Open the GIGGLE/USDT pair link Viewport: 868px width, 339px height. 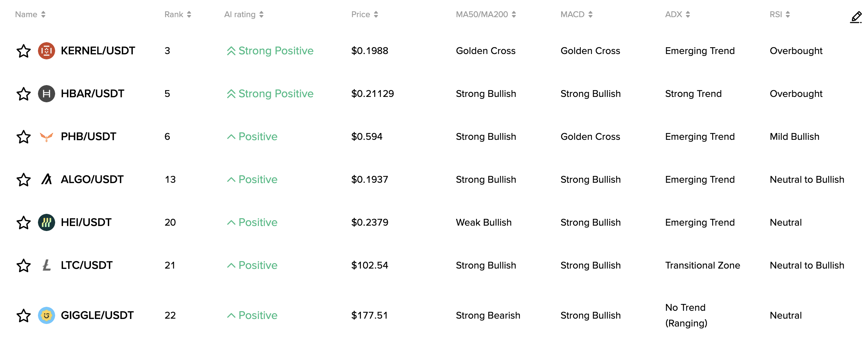(x=97, y=315)
